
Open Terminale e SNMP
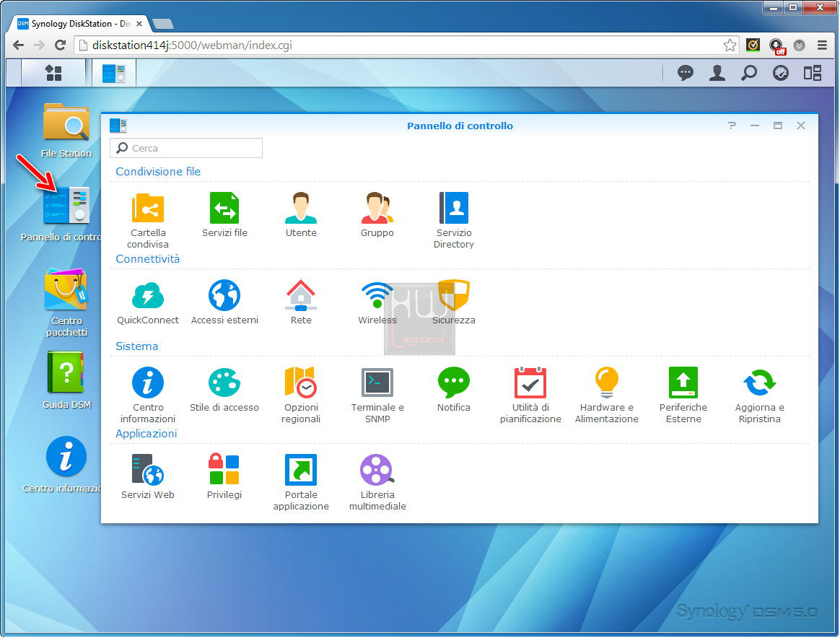point(377,395)
